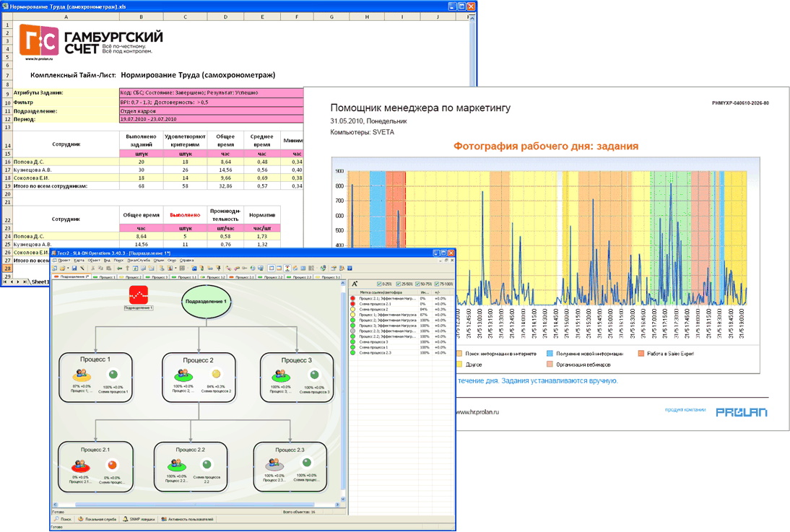The width and height of the screenshot is (790, 532).
Task: Click the PROLAN logo in the report footer
Action: [741, 412]
